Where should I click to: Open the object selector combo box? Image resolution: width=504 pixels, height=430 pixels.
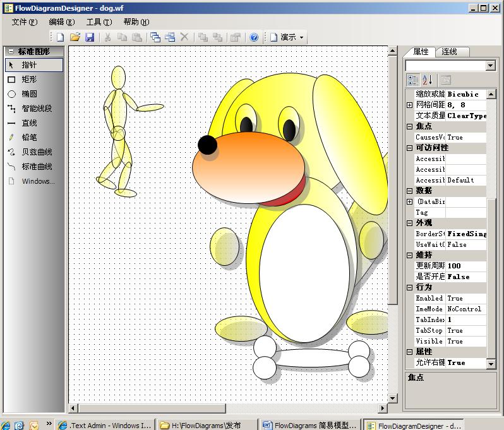(490, 66)
